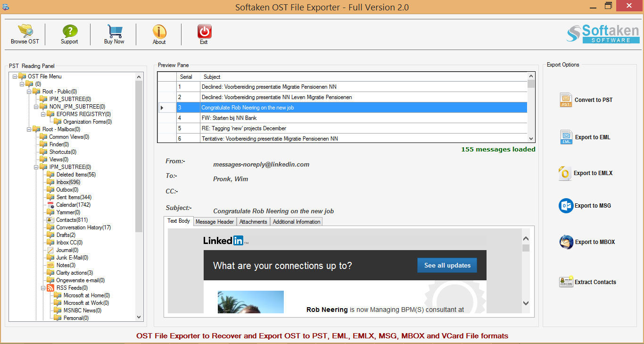Click the folder tree scrollbar up arrow
Screen dimensions: 644x344
[x=139, y=77]
